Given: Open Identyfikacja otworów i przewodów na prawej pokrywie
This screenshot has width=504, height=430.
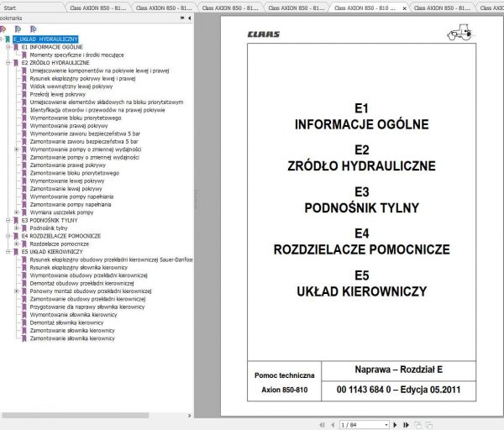Looking at the screenshot, I should click(x=97, y=110).
